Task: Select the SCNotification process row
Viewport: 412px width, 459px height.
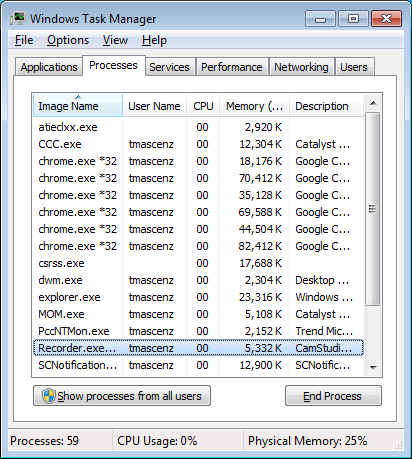Action: 198,365
